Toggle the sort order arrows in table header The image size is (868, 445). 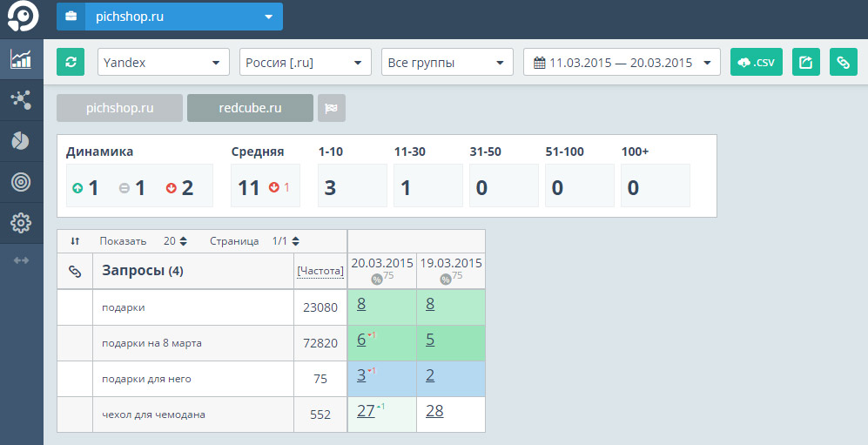pos(75,241)
